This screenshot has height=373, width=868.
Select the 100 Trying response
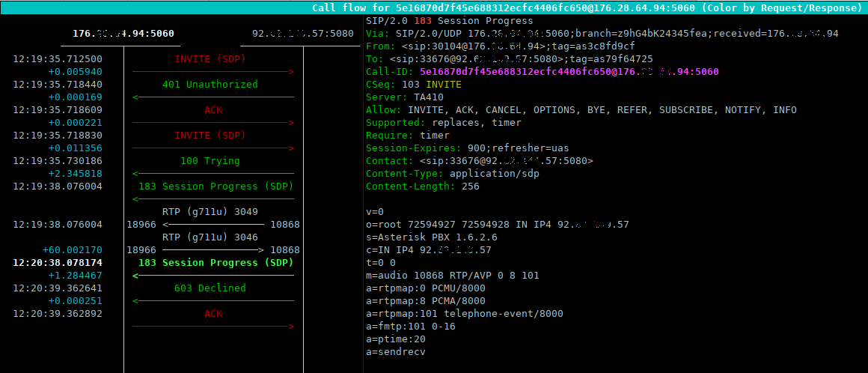[210, 161]
